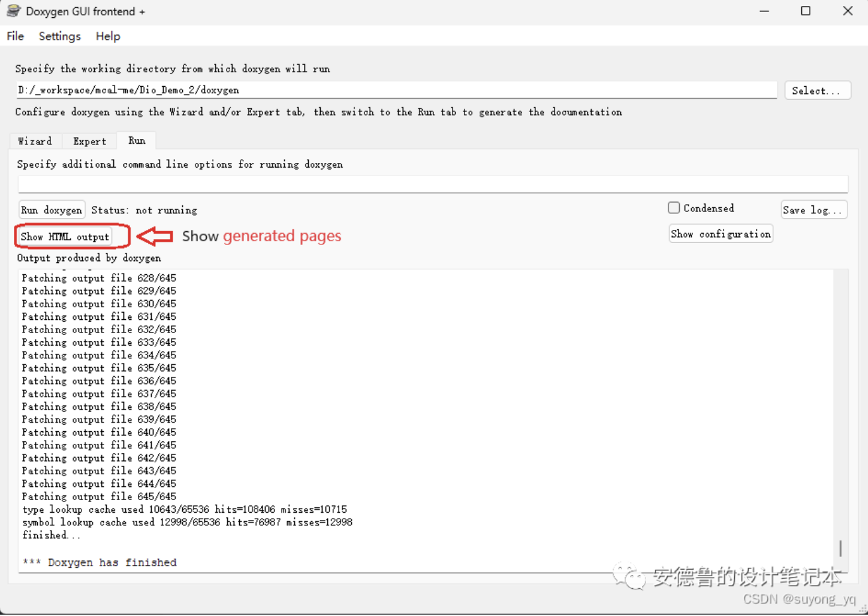This screenshot has height=616, width=868.
Task: Click the Doxygen app icon in title bar
Action: point(13,11)
